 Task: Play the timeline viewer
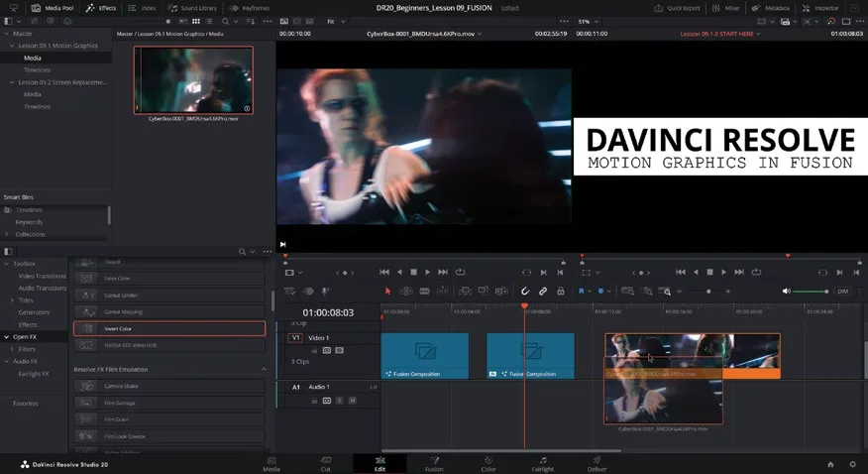723,273
